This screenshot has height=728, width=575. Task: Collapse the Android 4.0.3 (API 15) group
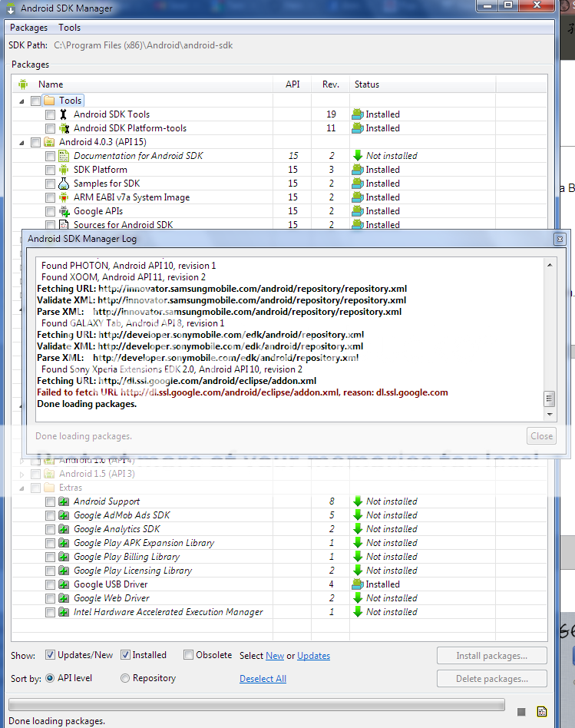[x=21, y=142]
